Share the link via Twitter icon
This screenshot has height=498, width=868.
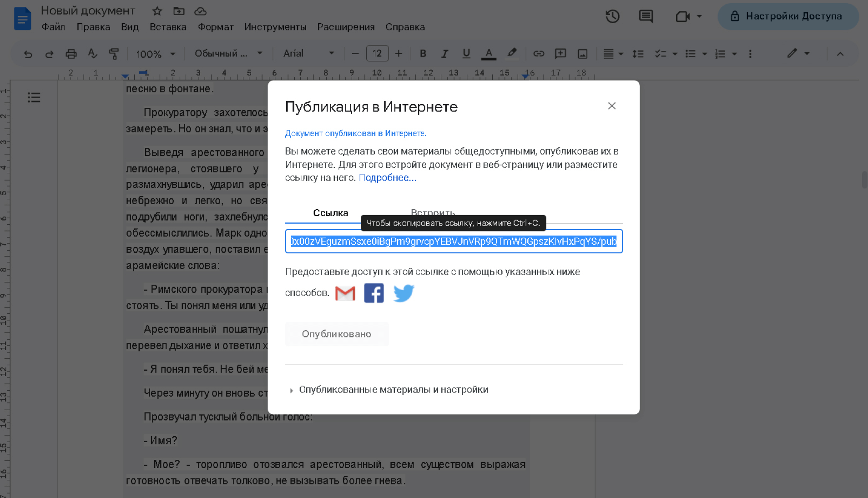(404, 293)
